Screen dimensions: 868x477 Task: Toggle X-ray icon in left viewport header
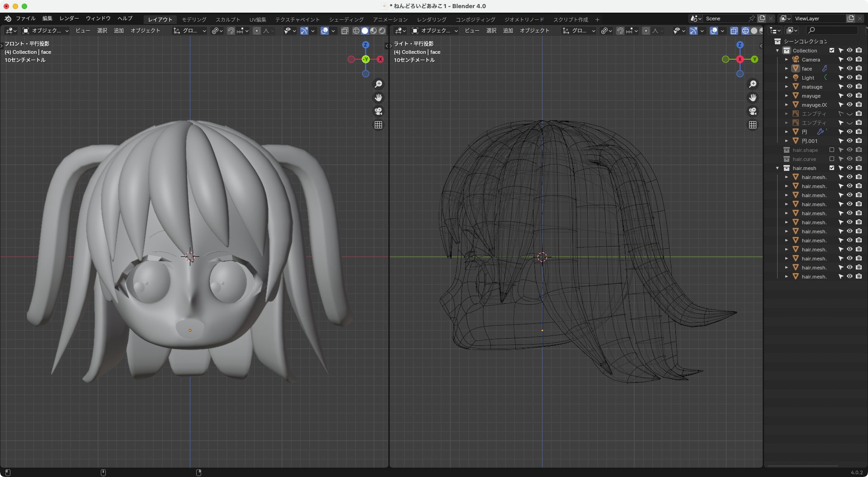[345, 31]
